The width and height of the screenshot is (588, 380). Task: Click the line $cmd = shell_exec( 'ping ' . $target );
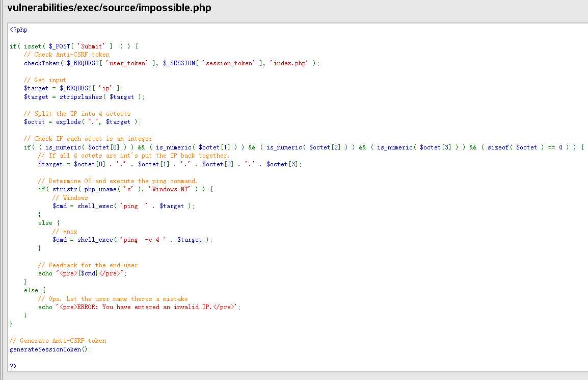click(123, 206)
